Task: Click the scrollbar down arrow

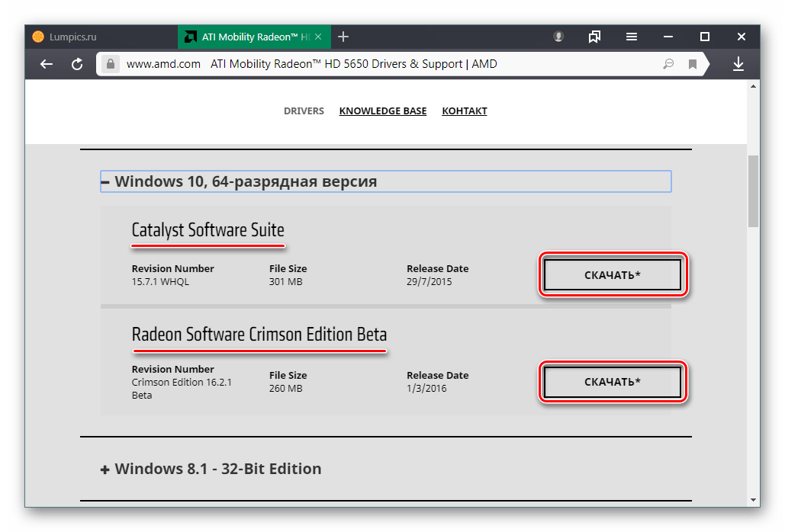Action: [x=753, y=499]
